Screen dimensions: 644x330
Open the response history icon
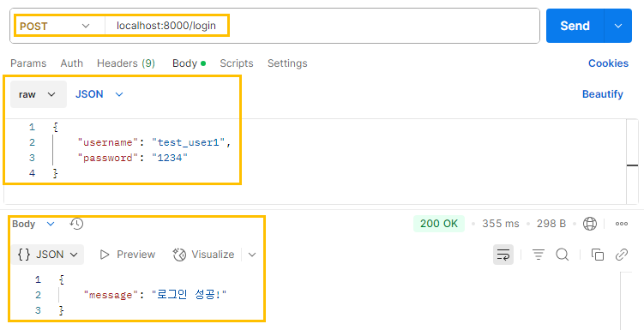click(x=76, y=224)
